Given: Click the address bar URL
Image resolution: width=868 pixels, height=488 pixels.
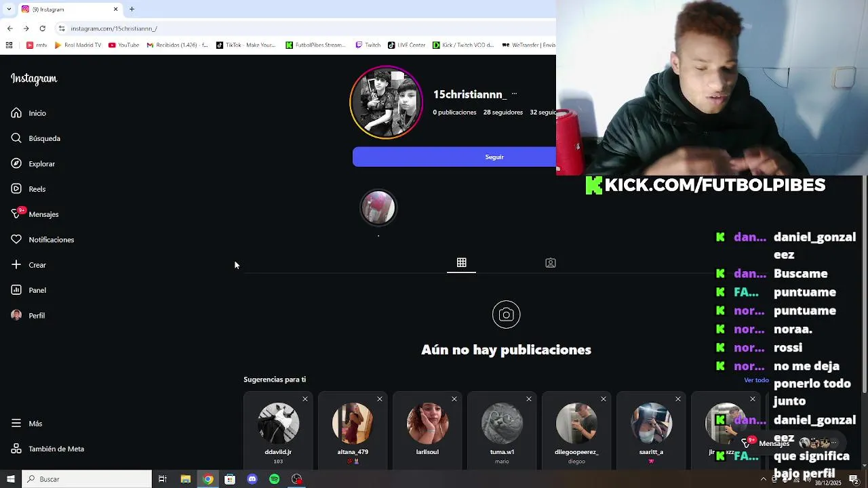Looking at the screenshot, I should click(x=114, y=28).
